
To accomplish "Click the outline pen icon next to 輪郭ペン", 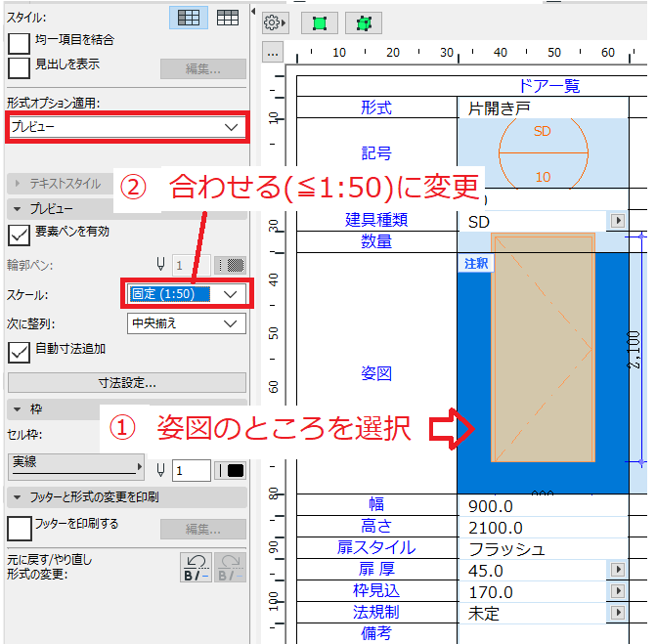I will click(160, 265).
